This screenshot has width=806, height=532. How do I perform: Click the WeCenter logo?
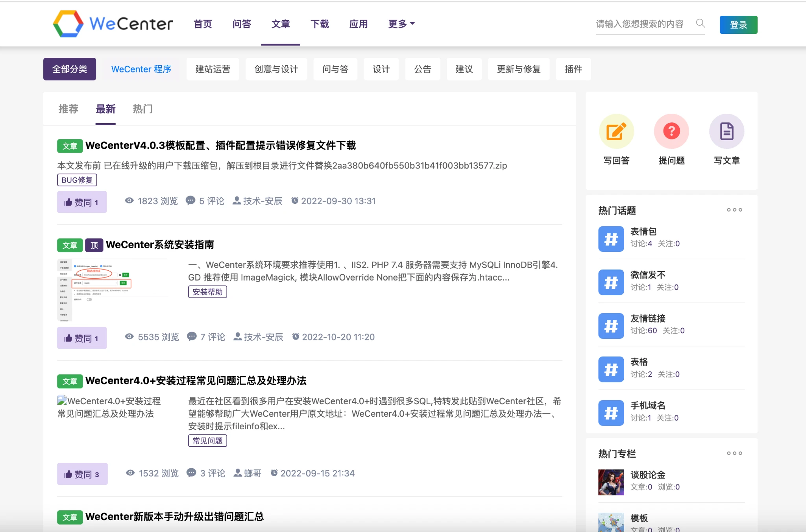coord(113,24)
